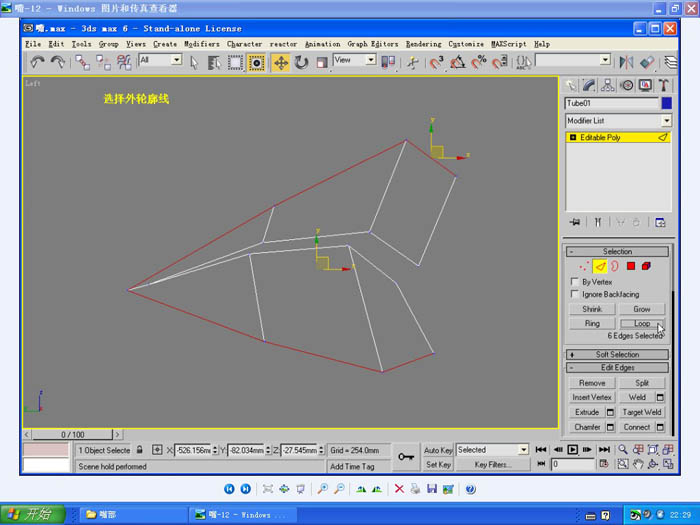This screenshot has width=700, height=525.
Task: Open the Hierarchy command panel tab
Action: click(x=608, y=86)
